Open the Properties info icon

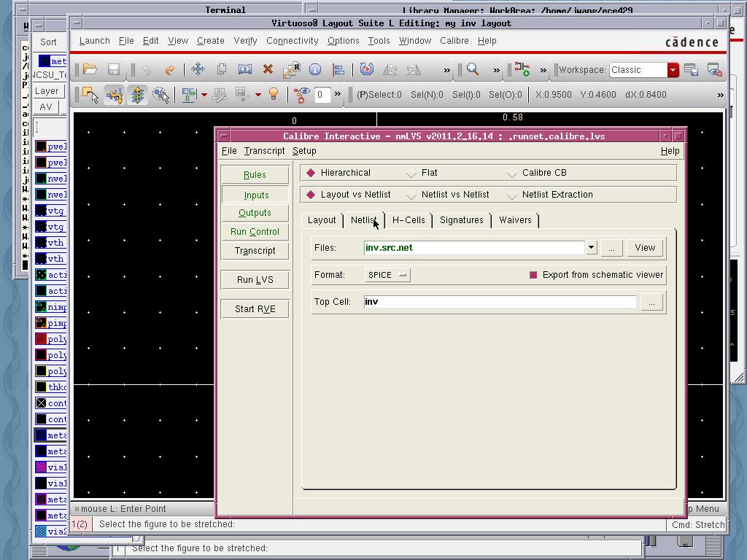click(315, 69)
